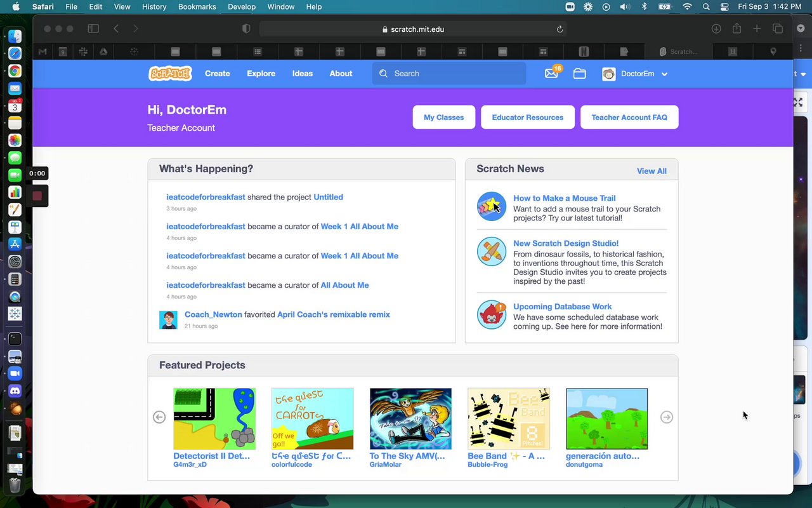Click ieatcodeforbreakfast in the shared-project row
The height and width of the screenshot is (508, 812).
206,197
